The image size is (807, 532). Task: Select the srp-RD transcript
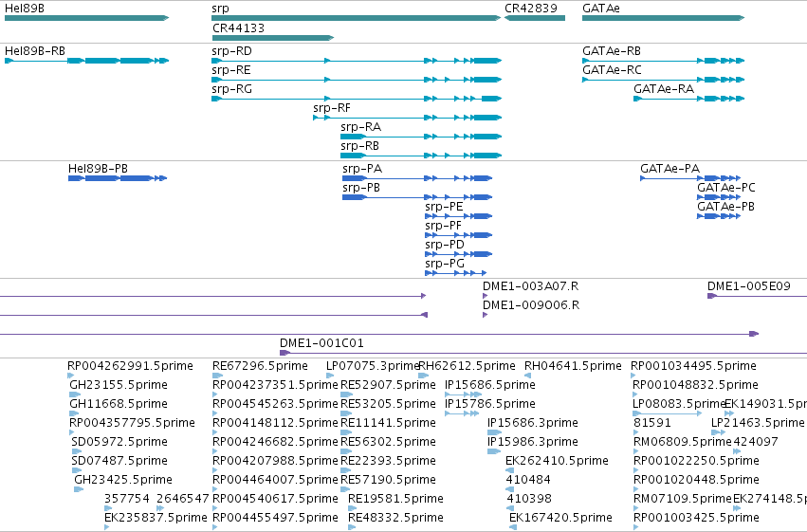pyautogui.click(x=357, y=61)
